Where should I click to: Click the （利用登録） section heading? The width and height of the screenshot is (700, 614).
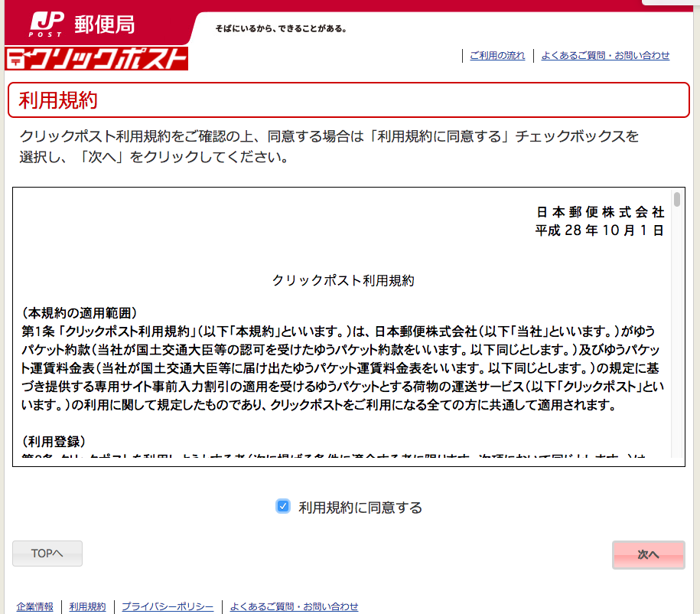point(54,442)
